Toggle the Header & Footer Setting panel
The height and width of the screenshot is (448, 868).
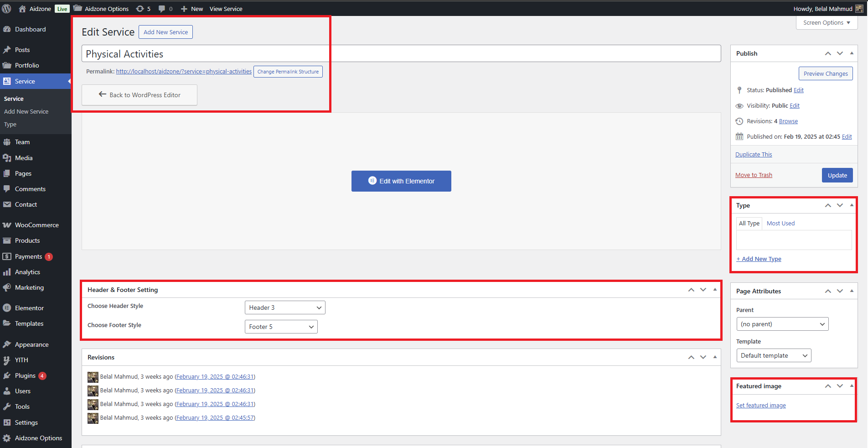(x=715, y=290)
